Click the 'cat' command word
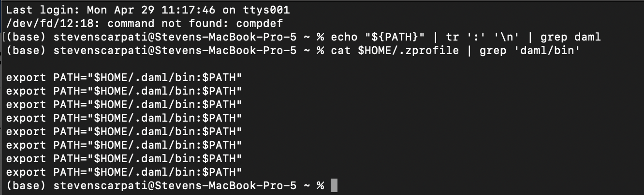 click(x=340, y=50)
